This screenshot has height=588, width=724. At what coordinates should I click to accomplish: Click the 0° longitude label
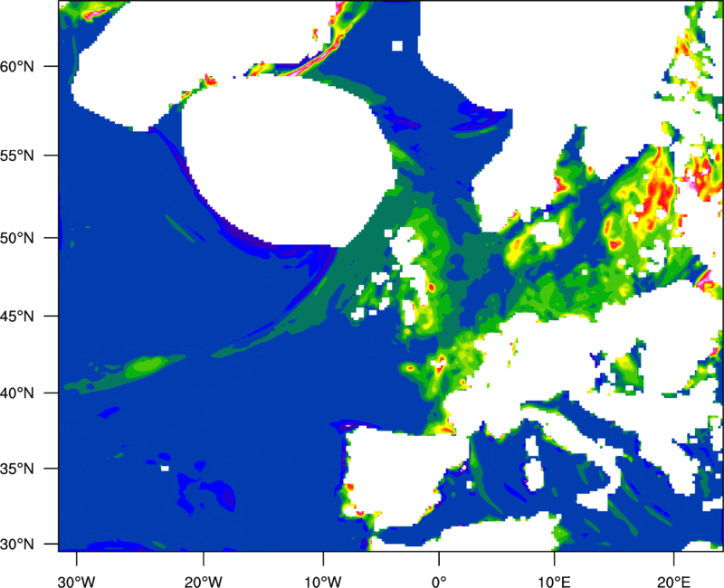(x=439, y=582)
